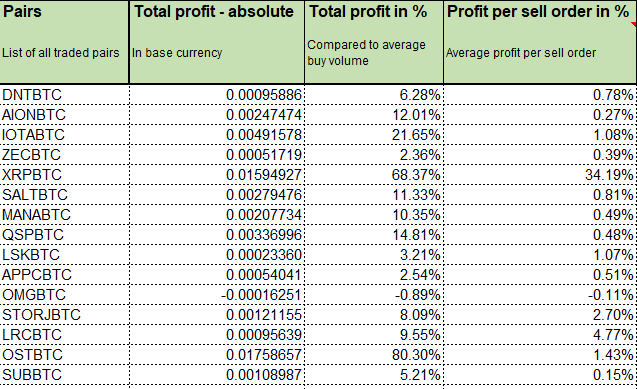
Task: Click the 0.00054041 profit cell
Action: pyautogui.click(x=217, y=274)
